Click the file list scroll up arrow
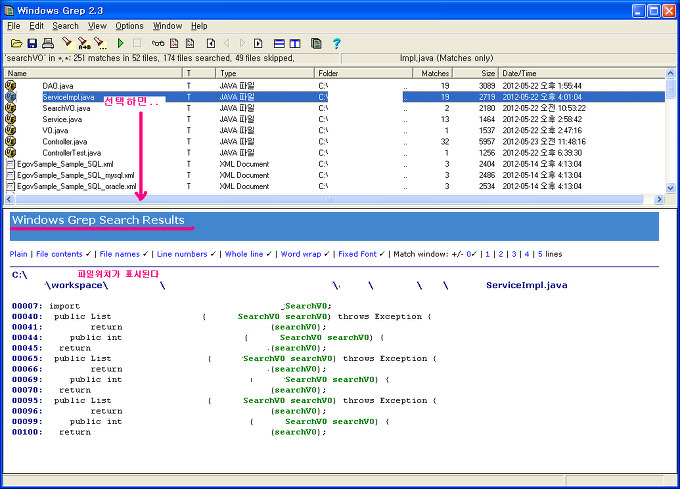Image resolution: width=680 pixels, height=489 pixels. (670, 73)
